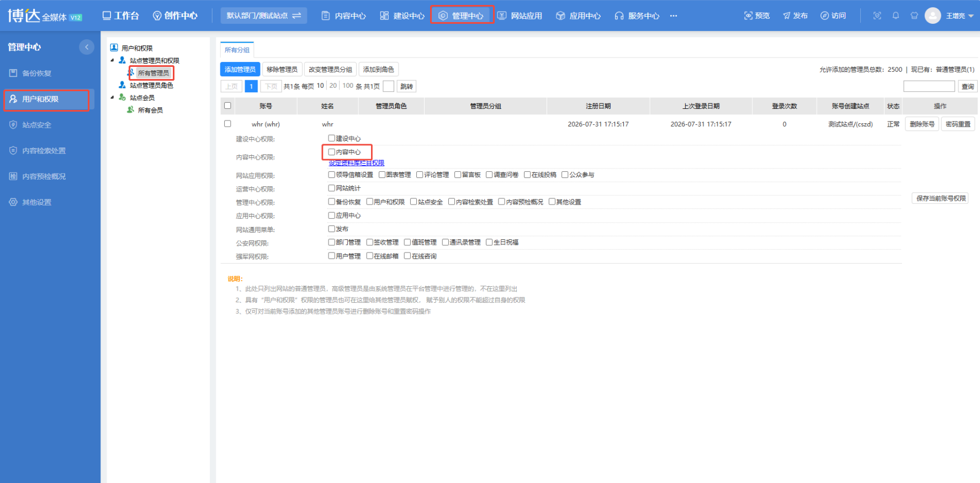
Task: Collapse the 站点管理员和权限 tree node
Action: [113, 60]
